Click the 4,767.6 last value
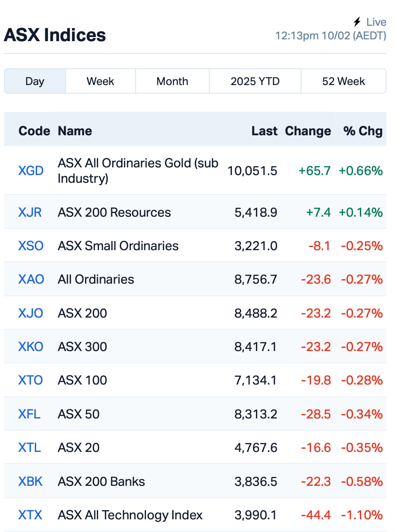The image size is (396, 532). click(x=256, y=447)
